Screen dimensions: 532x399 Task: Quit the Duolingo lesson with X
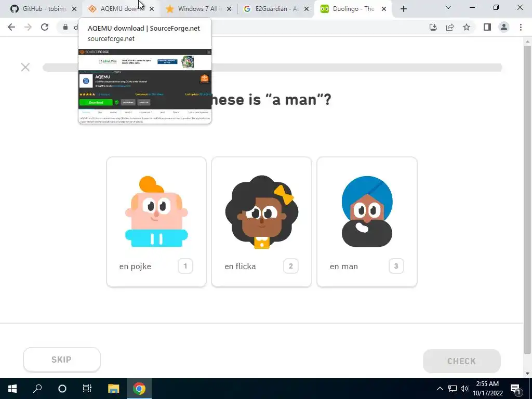[25, 67]
